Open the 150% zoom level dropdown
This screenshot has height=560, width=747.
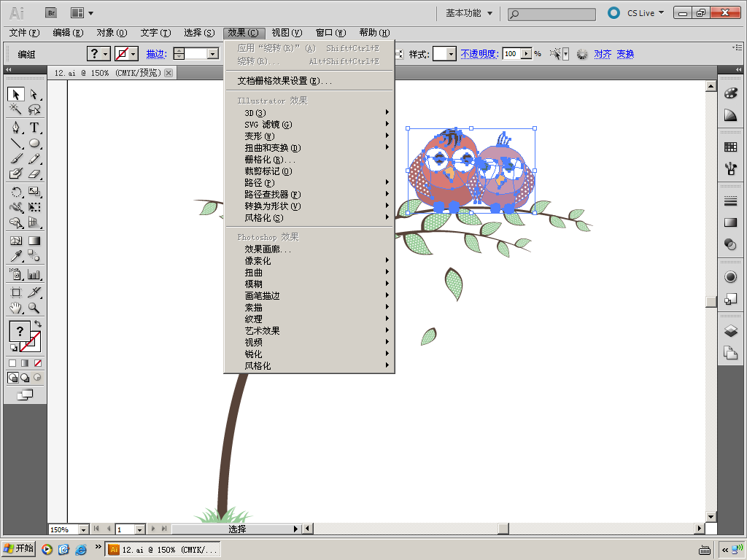pyautogui.click(x=84, y=529)
